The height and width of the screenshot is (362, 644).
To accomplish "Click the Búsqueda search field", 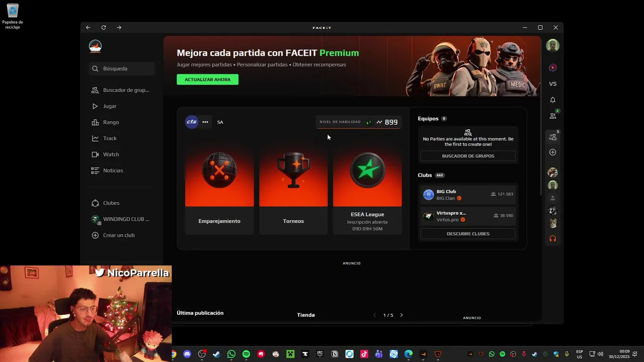I will pos(122,68).
